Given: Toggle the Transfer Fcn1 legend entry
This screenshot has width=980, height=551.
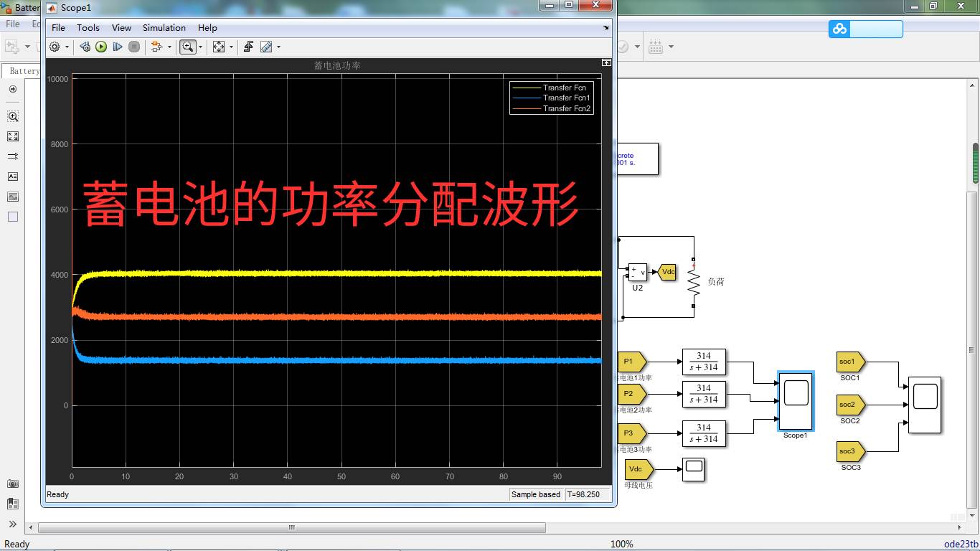Looking at the screenshot, I should (x=552, y=98).
